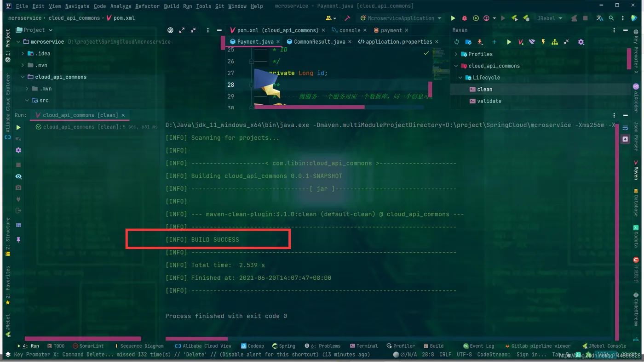644x362 pixels.
Task: Dump threads with the camera icon
Action: point(18,188)
